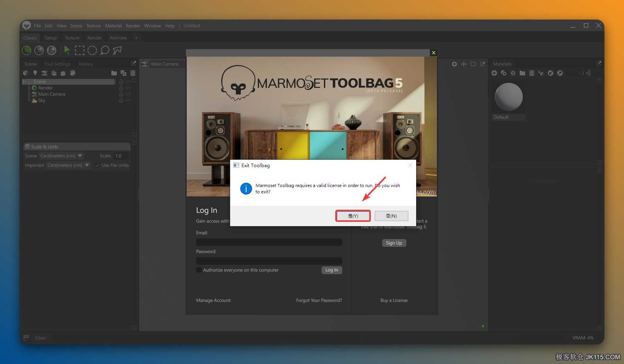
Task: Toggle the Use File Units checkbox
Action: [97, 165]
